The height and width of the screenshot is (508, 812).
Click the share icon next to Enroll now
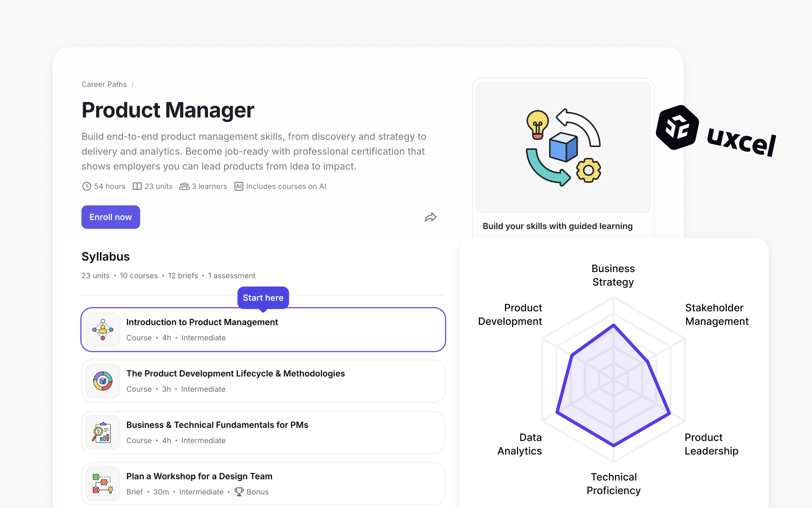point(431,217)
